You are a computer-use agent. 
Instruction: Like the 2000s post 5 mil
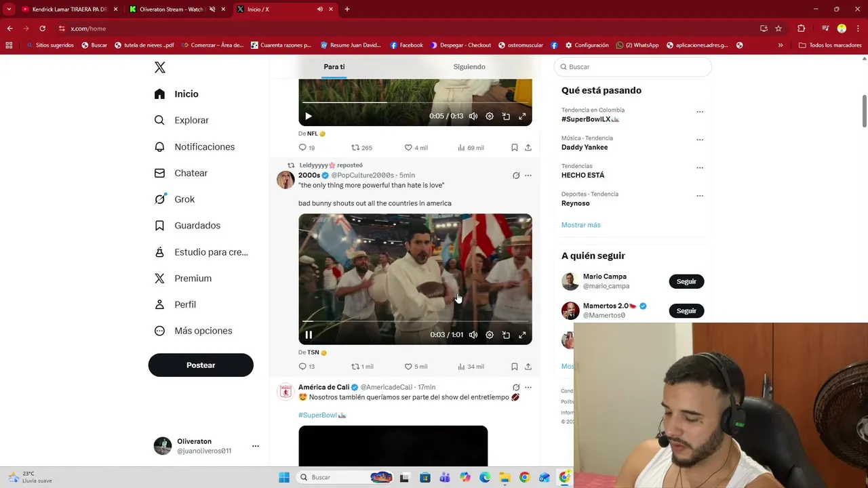(416, 367)
